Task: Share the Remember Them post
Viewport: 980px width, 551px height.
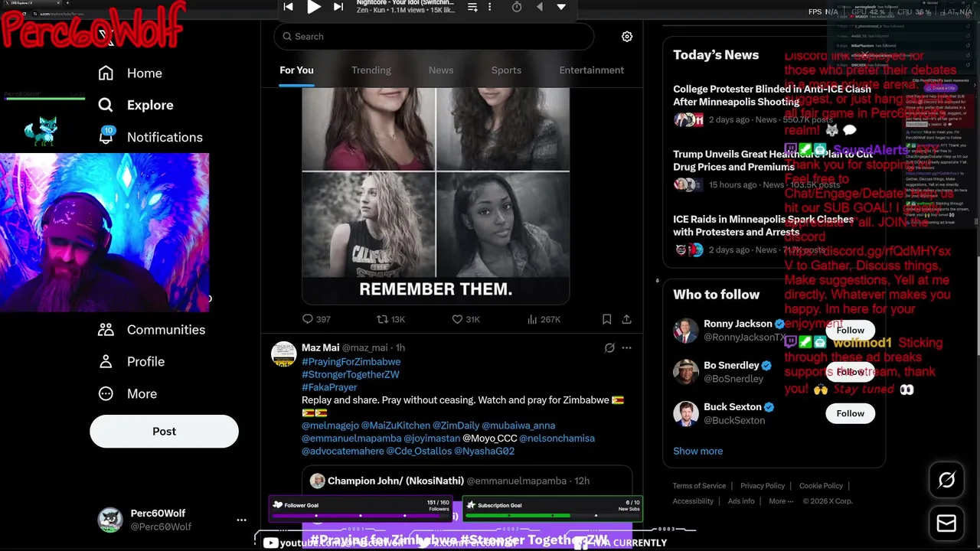Action: coord(626,319)
